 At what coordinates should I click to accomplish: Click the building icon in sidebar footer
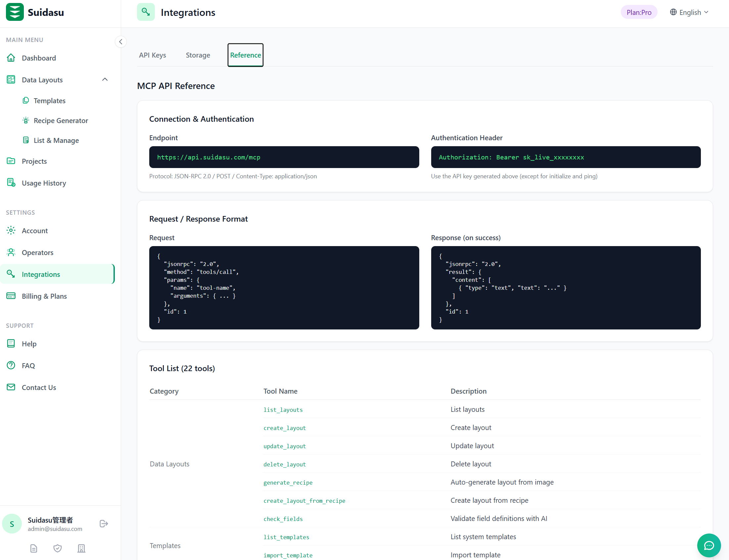pos(81,548)
